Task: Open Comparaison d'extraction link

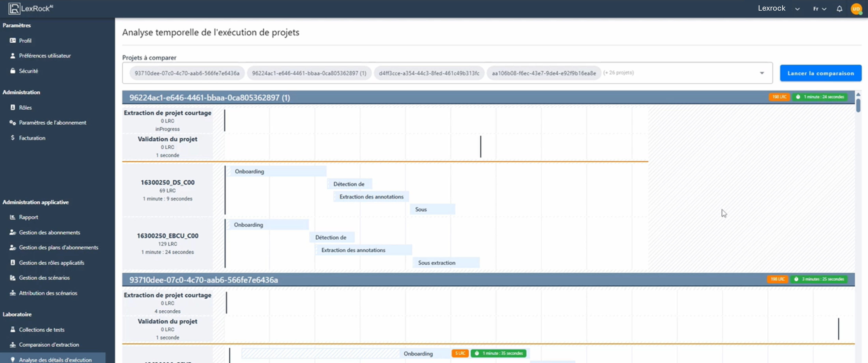Action: click(x=49, y=344)
